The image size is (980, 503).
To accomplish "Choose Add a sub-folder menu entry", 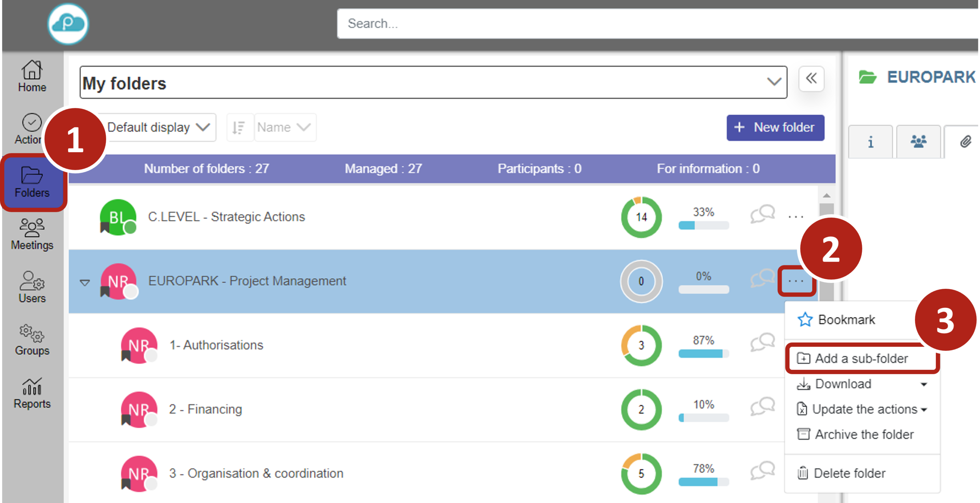I will point(861,358).
